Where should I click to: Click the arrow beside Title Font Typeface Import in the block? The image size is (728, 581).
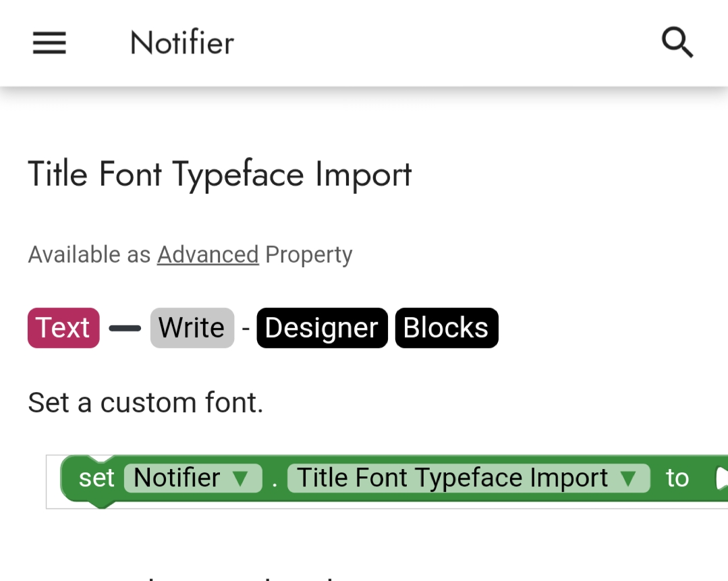click(628, 478)
